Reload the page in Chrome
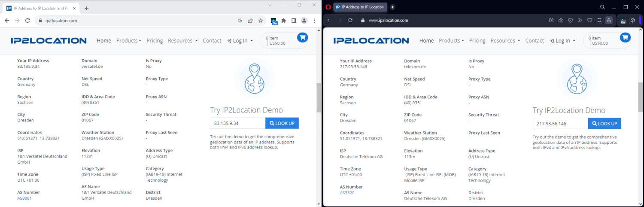Viewport: 644px width, 207px height. 27,20
